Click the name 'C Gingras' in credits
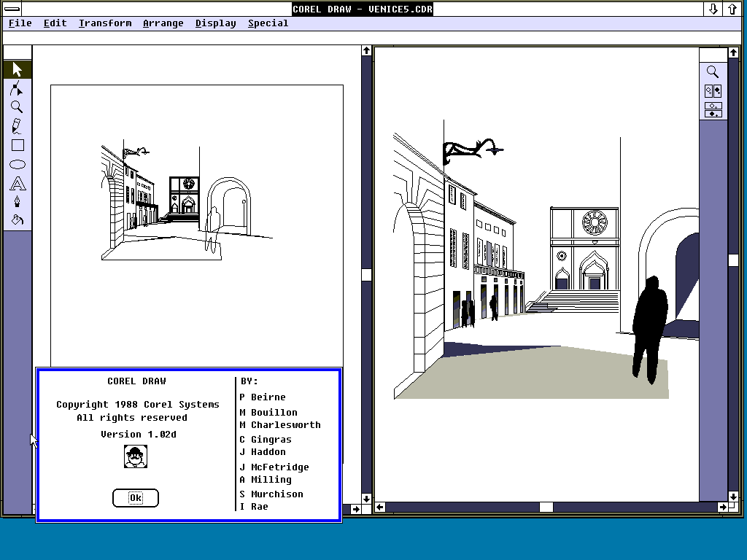Viewport: 747px width, 560px height. pos(266,440)
